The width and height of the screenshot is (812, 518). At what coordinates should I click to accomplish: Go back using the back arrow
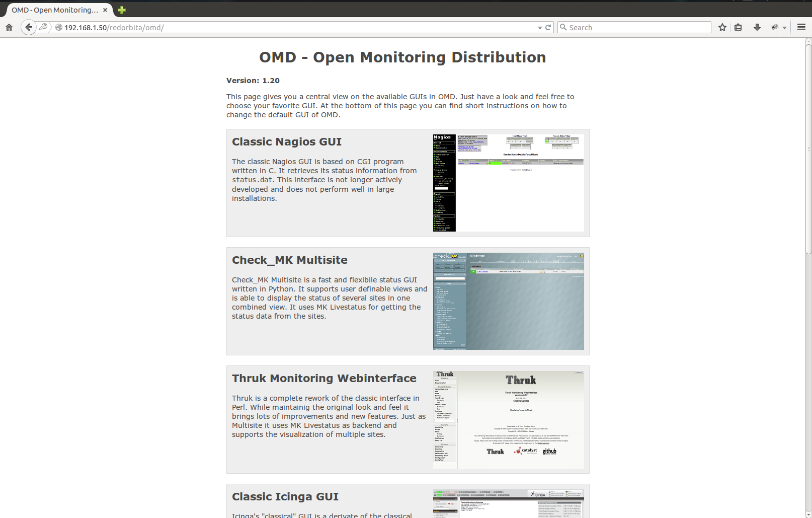click(29, 27)
